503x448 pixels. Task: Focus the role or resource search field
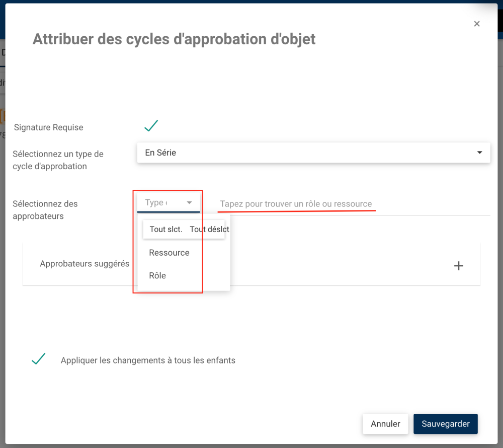point(352,204)
